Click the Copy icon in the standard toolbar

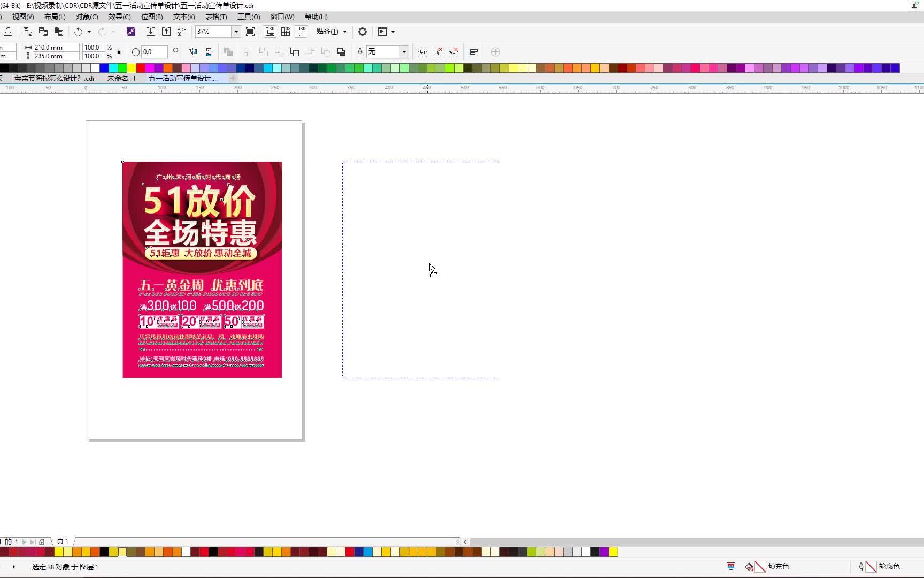pyautogui.click(x=43, y=32)
